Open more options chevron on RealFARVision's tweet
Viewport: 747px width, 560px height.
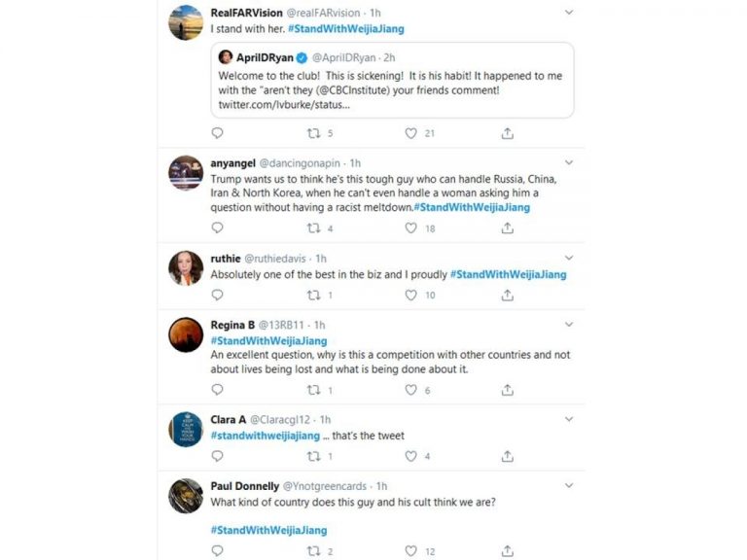[569, 12]
